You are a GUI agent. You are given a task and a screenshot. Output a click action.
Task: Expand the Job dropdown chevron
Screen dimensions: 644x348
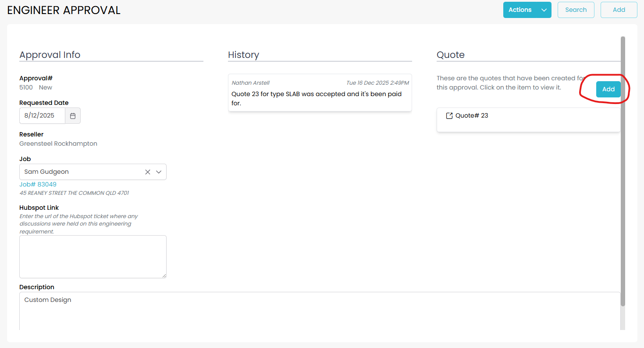tap(159, 172)
